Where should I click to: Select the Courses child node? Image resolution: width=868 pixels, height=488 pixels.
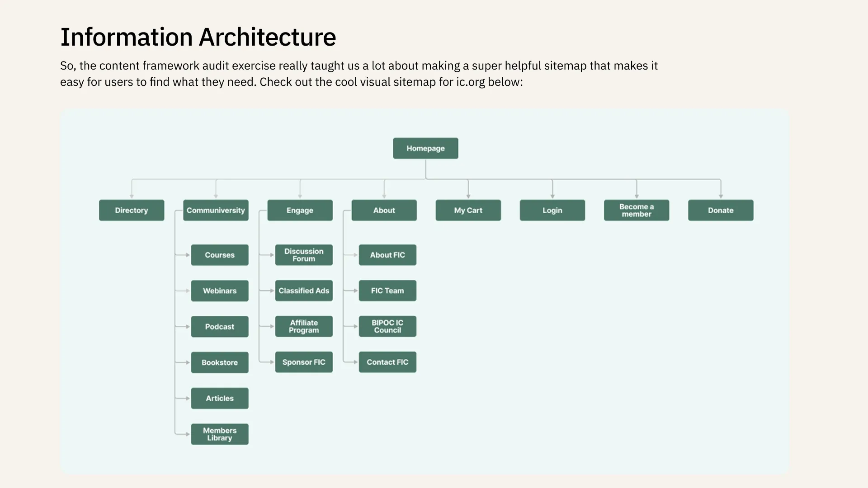pyautogui.click(x=220, y=255)
